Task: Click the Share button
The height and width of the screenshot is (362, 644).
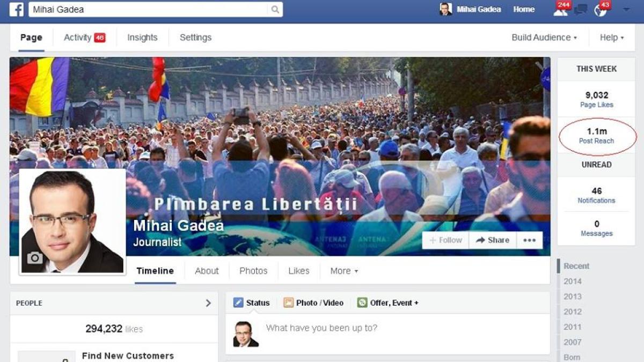Action: (x=493, y=240)
